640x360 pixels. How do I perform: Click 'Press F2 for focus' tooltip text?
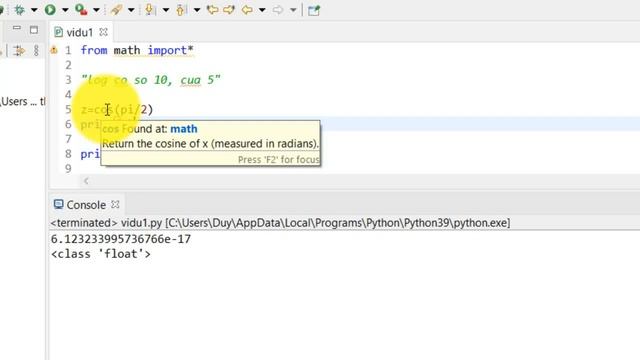point(278,160)
